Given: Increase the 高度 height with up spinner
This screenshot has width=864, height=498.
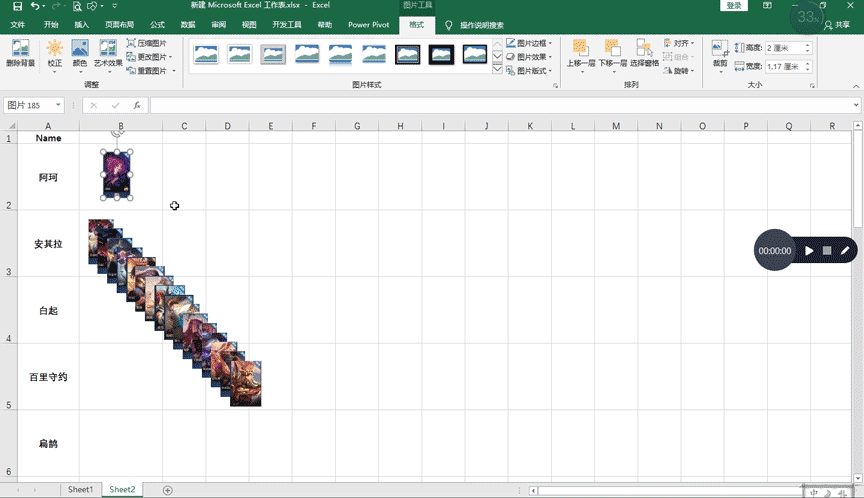Looking at the screenshot, I should 808,45.
